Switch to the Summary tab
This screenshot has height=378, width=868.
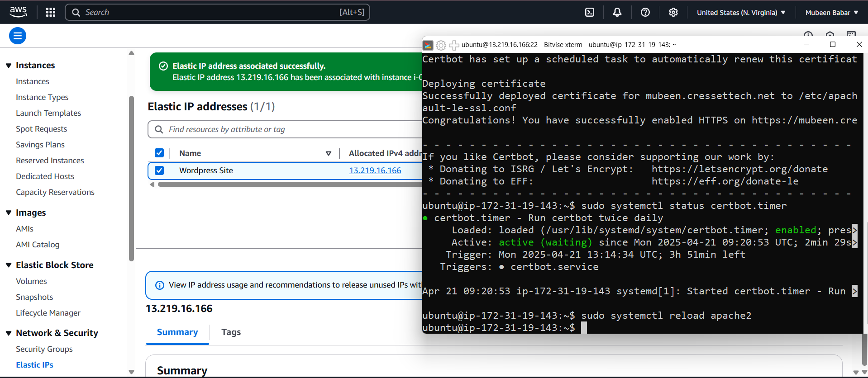pyautogui.click(x=177, y=332)
